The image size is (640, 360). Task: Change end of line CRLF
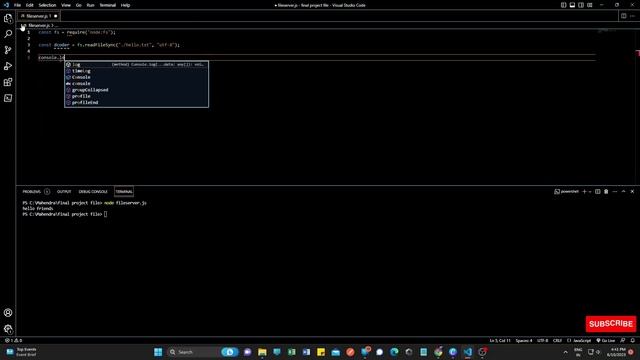557,340
